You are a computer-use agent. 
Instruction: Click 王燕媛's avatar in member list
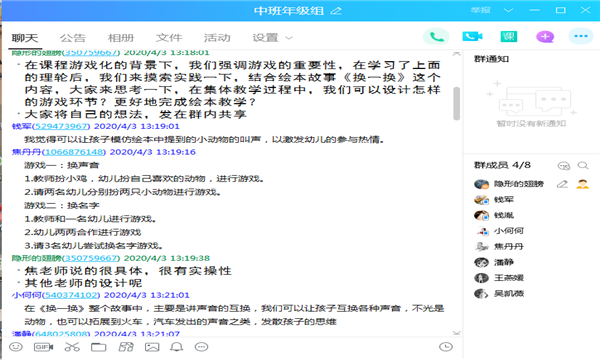[481, 278]
